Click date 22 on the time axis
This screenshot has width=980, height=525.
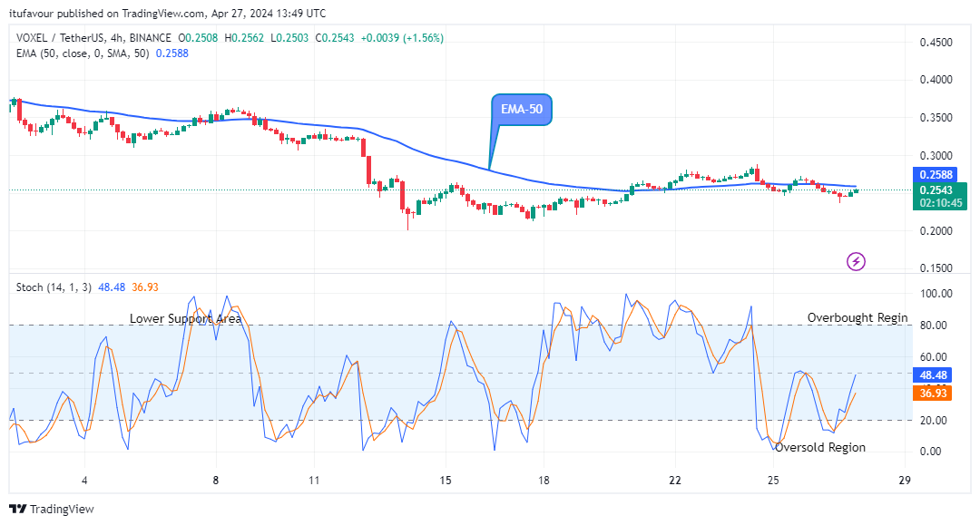pos(675,480)
